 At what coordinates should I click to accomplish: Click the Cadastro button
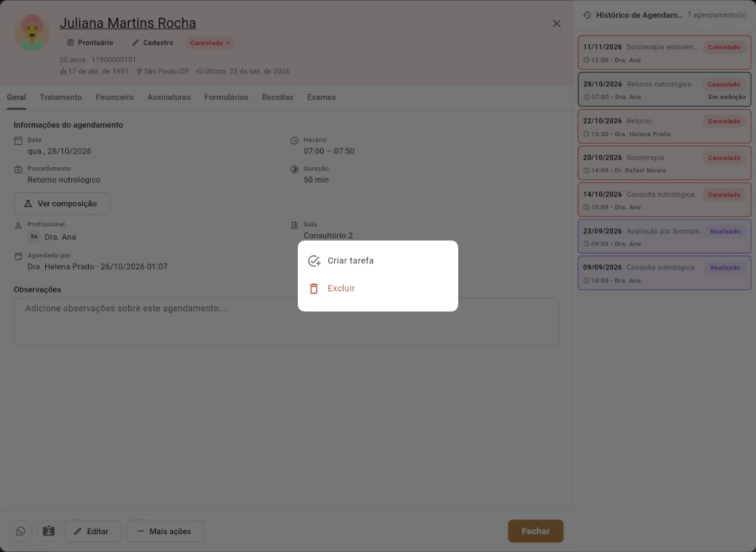click(152, 43)
